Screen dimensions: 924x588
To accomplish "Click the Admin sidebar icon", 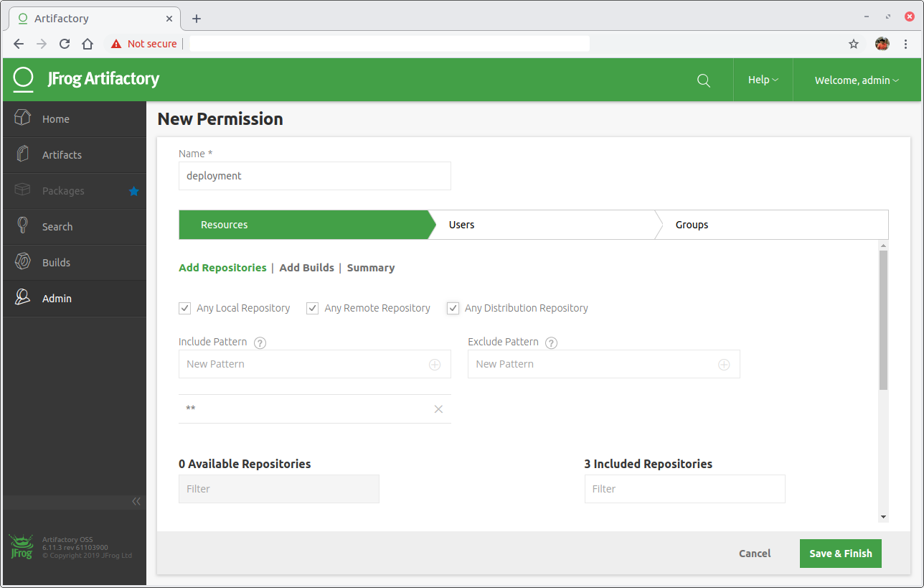I will [22, 297].
